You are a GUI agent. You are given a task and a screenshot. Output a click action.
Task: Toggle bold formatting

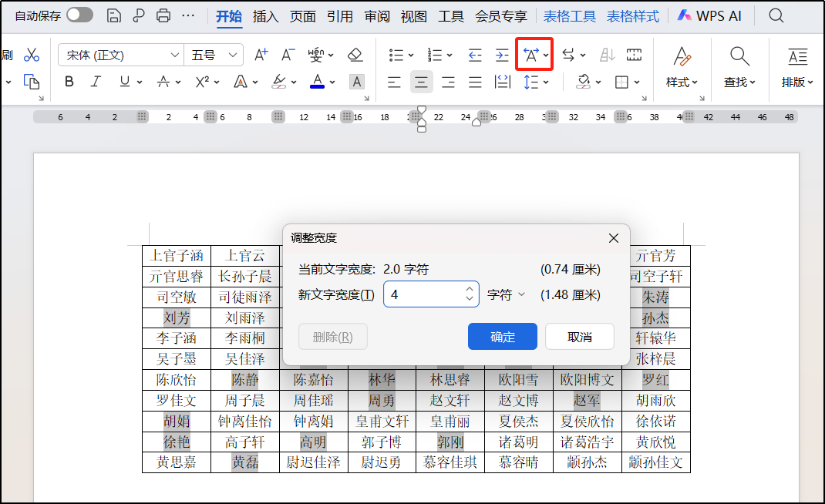click(x=69, y=82)
